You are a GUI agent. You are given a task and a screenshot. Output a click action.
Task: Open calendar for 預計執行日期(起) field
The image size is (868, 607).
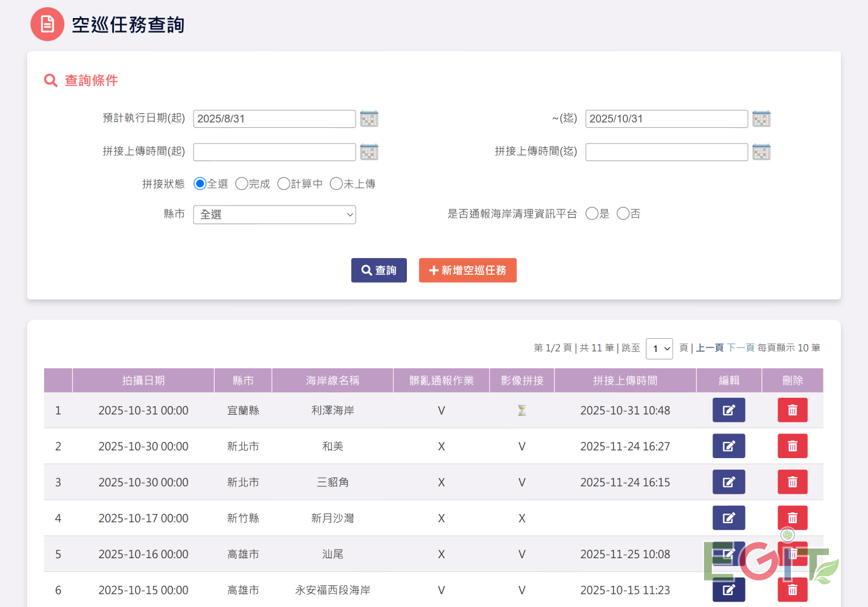tap(369, 119)
